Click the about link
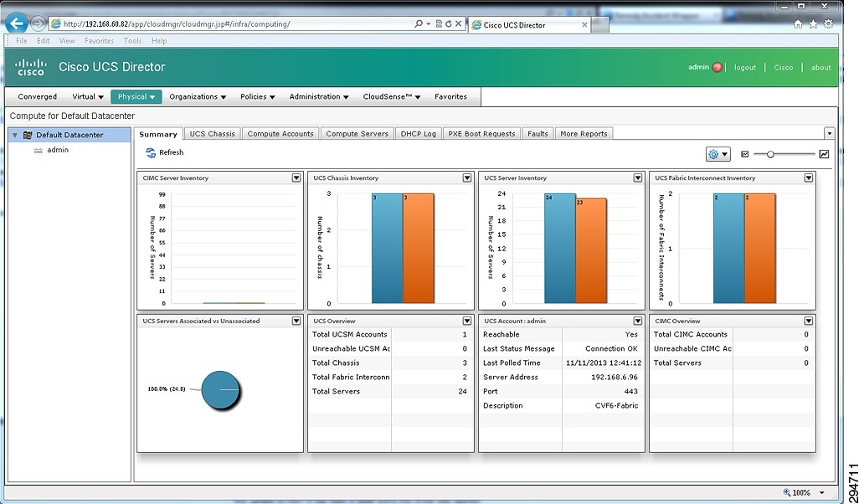 (821, 67)
